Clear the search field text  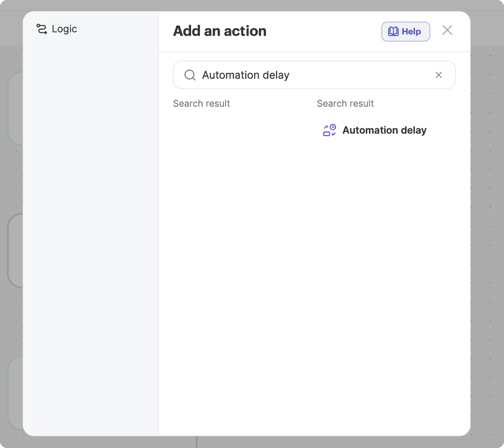click(438, 75)
